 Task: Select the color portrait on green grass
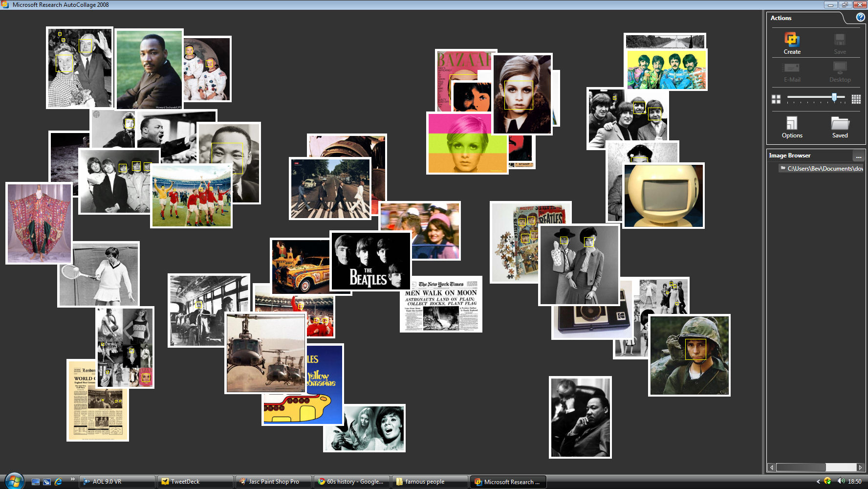tap(149, 69)
